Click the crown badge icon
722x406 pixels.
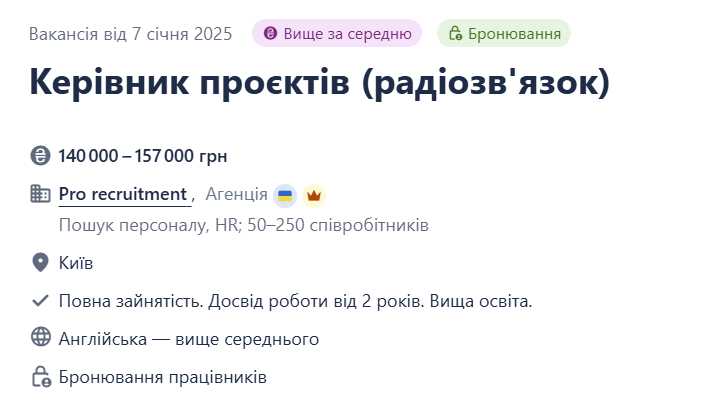point(315,195)
